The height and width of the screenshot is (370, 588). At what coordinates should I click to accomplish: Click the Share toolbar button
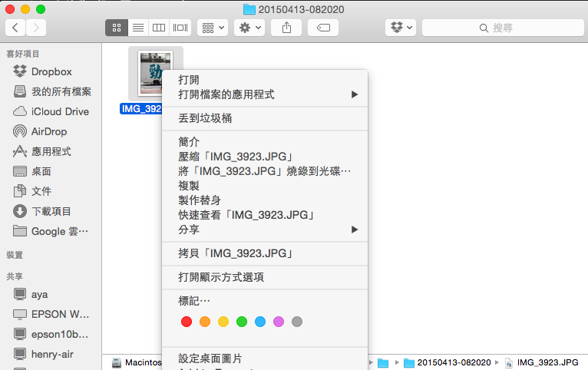point(286,28)
